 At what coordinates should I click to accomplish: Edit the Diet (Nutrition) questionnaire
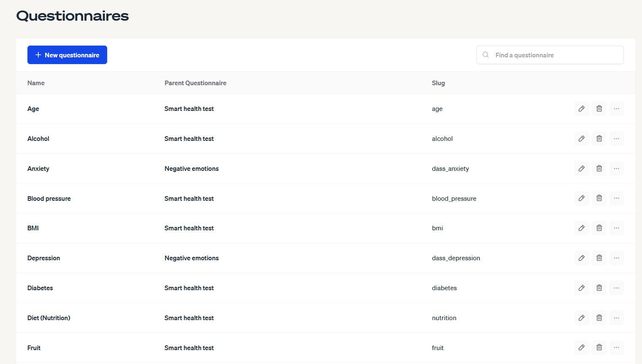(581, 318)
